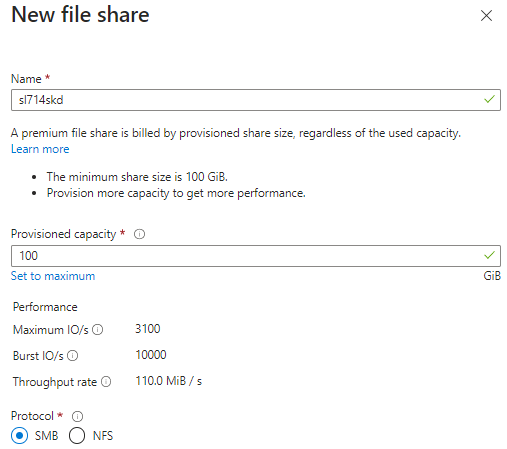Screen dimensions: 507x449
Task: Select the SMB protocol radio button
Action: coord(20,436)
